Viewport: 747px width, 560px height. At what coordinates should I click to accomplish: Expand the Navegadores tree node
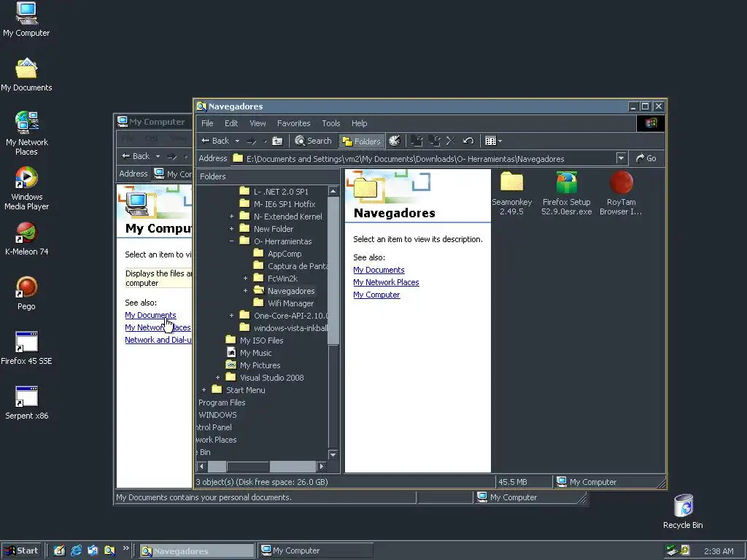tap(245, 290)
